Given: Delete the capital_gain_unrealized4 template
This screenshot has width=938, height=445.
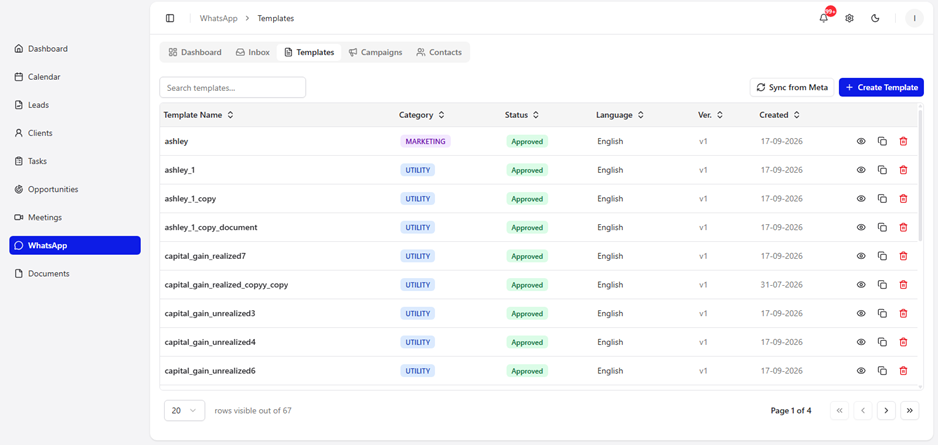Looking at the screenshot, I should tap(903, 342).
